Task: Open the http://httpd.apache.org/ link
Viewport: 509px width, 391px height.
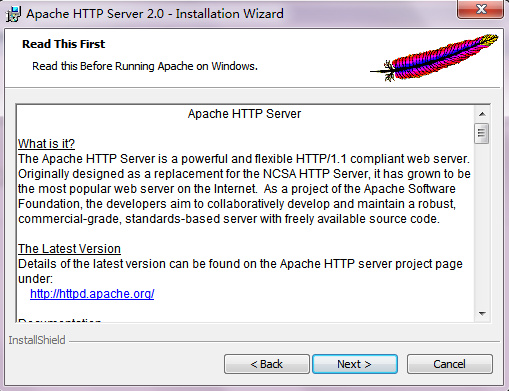Action: pyautogui.click(x=92, y=294)
